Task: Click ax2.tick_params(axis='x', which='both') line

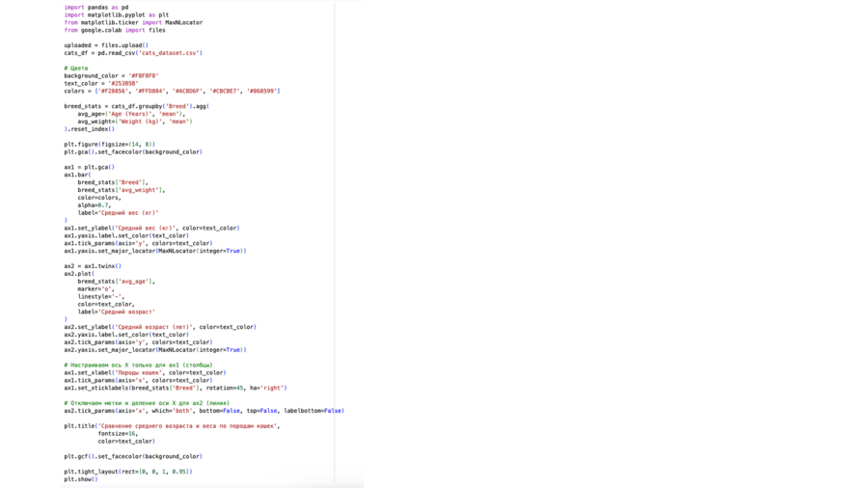Action: [204, 411]
